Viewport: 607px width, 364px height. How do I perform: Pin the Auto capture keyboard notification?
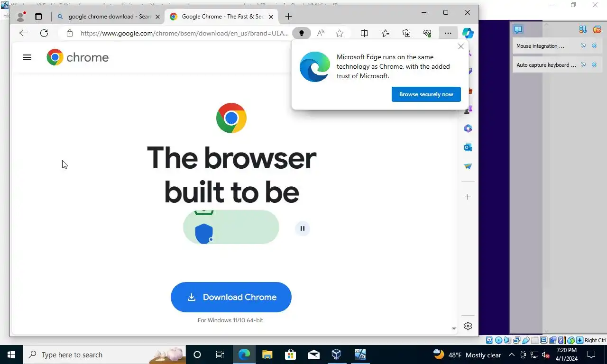tap(583, 65)
